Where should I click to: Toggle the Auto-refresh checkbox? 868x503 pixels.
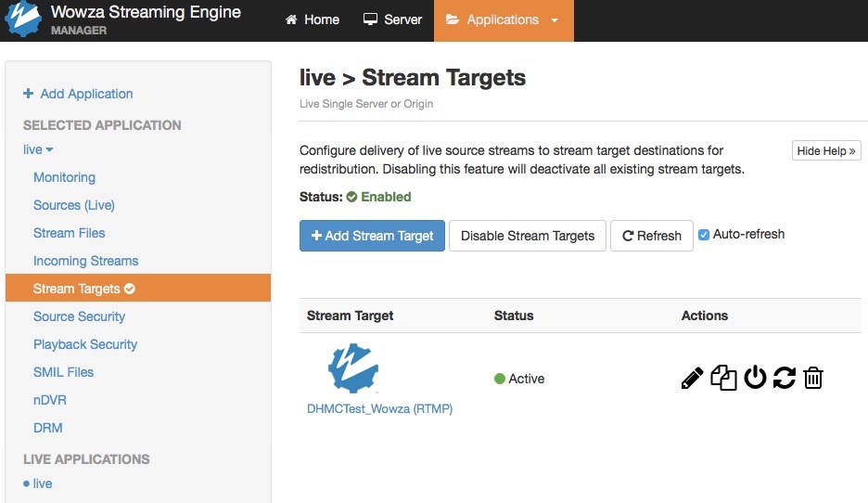[x=704, y=235]
